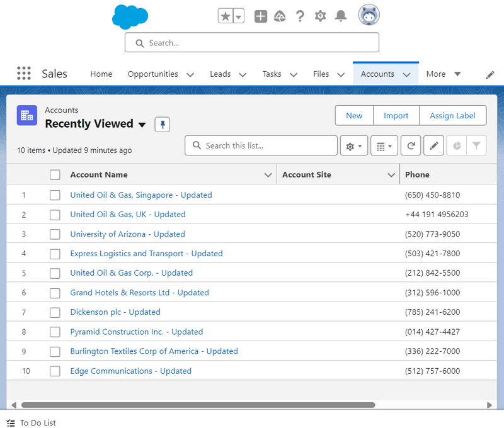Check Dickenson plc row
This screenshot has height=428, width=504.
click(x=55, y=312)
